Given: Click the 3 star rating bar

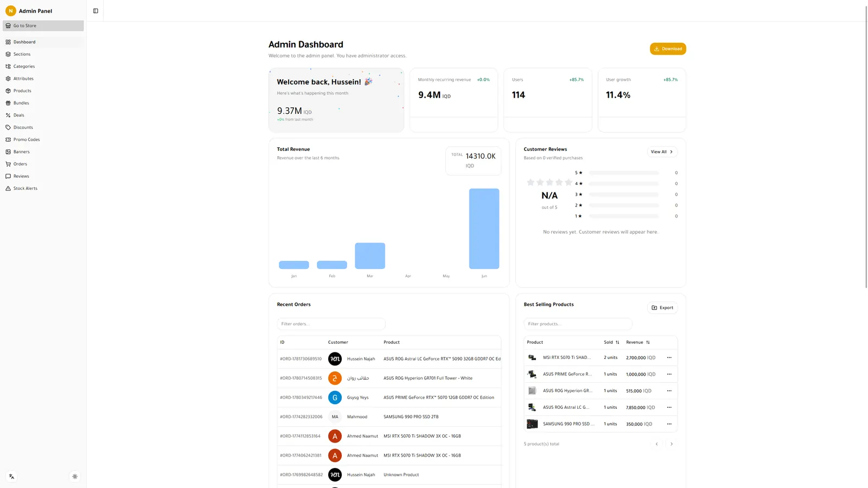Looking at the screenshot, I should coord(624,195).
